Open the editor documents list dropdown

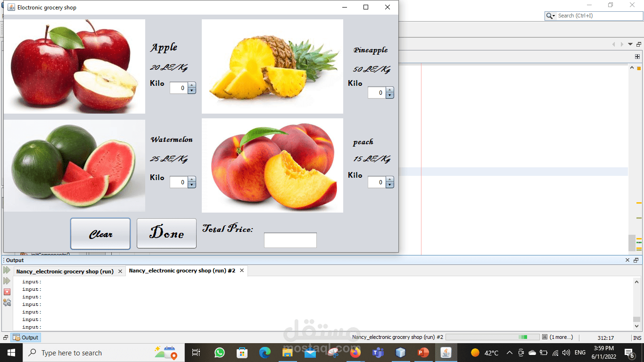coord(630,44)
